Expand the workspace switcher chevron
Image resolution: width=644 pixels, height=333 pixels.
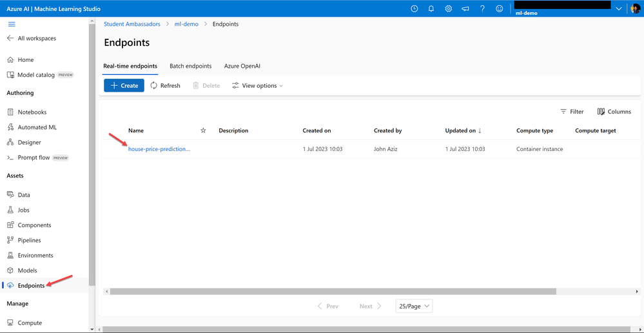(x=619, y=9)
